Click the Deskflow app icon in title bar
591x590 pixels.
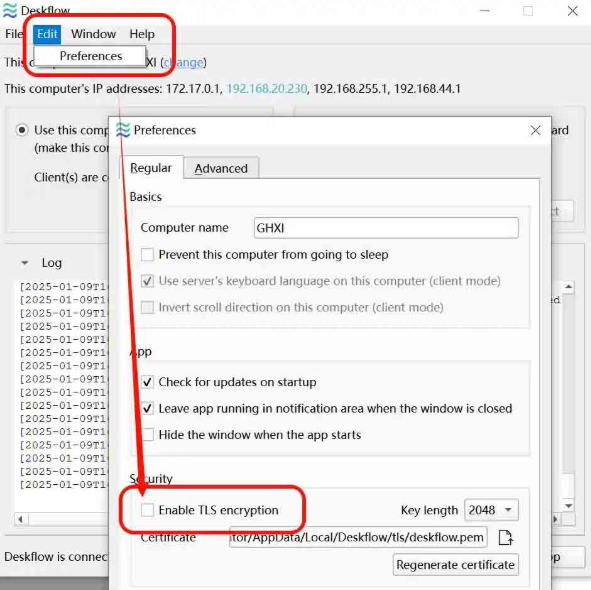[x=10, y=11]
